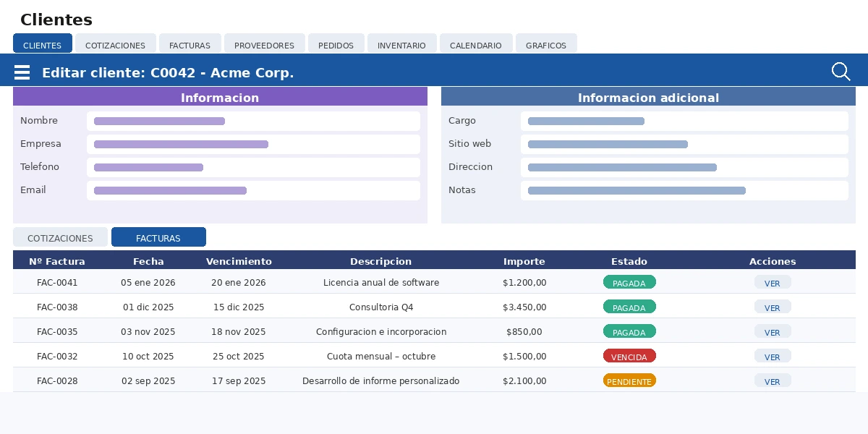The image size is (868, 434).
Task: Switch to the Clientes tab
Action: tap(43, 44)
